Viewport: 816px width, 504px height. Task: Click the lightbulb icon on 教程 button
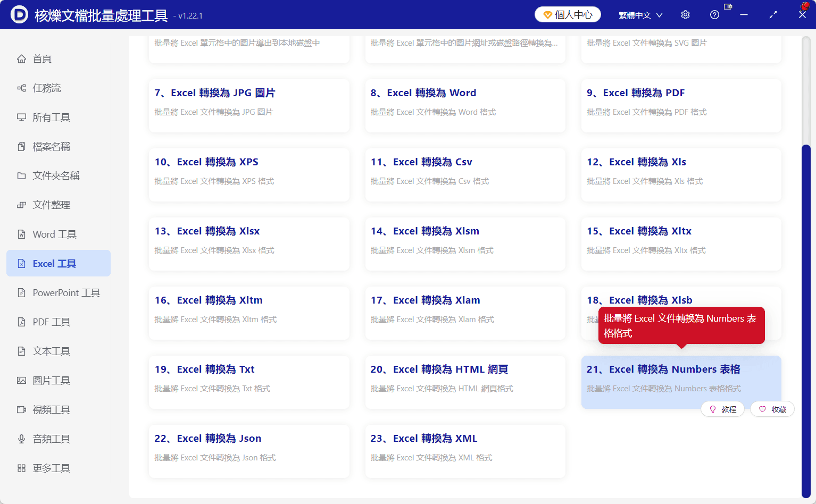713,409
